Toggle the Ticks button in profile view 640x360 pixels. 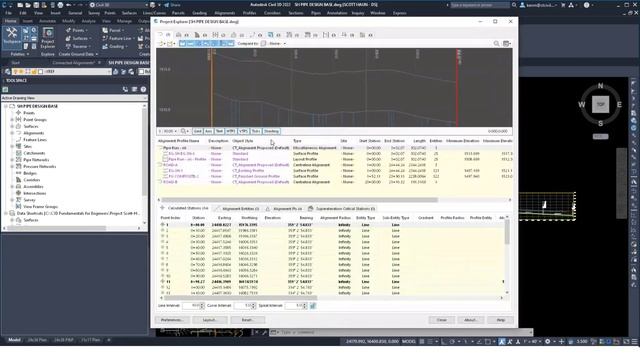[x=256, y=131]
